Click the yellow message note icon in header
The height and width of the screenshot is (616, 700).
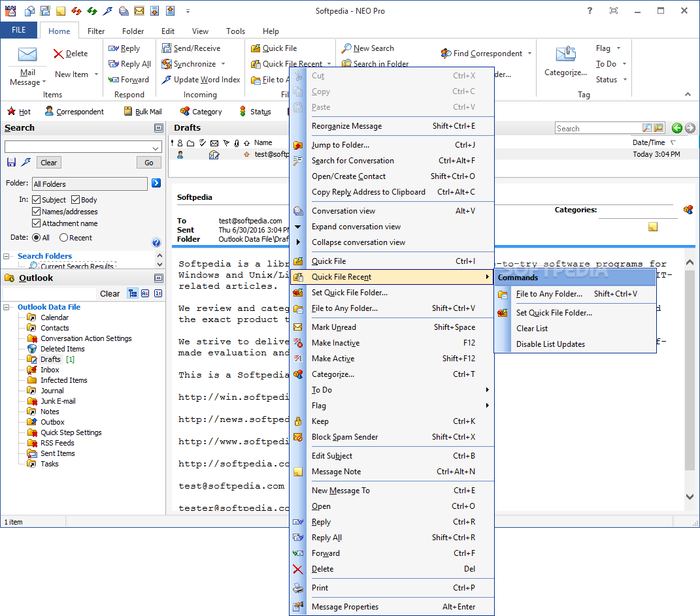[653, 227]
